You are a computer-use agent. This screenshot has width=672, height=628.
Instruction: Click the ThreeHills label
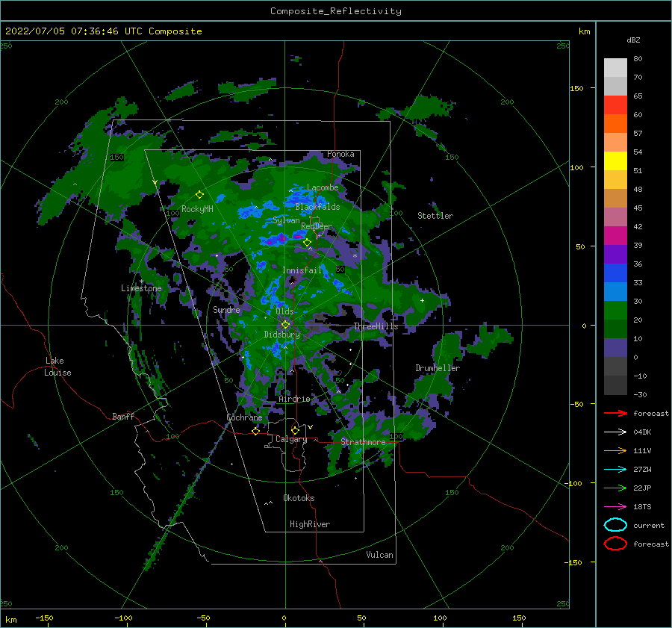[x=376, y=326]
